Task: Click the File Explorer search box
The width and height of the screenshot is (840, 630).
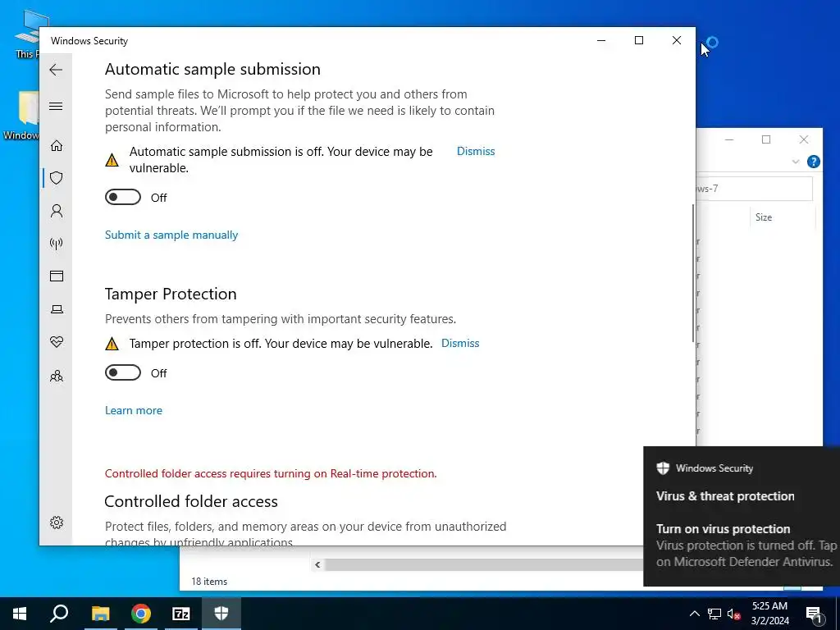Action: click(x=754, y=189)
